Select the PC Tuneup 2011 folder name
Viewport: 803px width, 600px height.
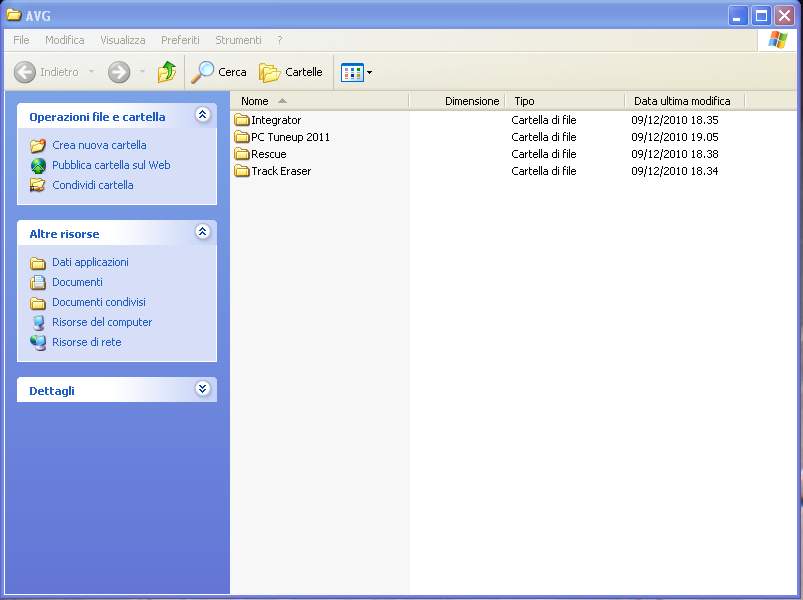[290, 137]
